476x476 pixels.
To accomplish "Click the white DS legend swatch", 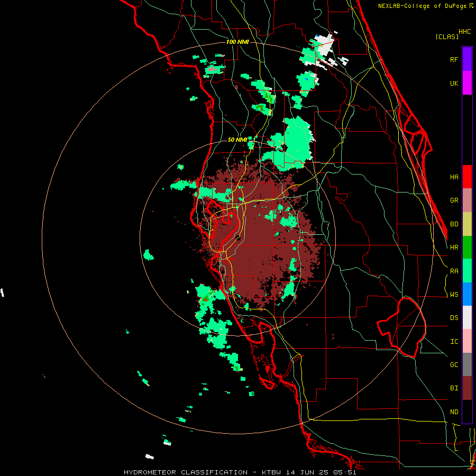I will pos(467,317).
